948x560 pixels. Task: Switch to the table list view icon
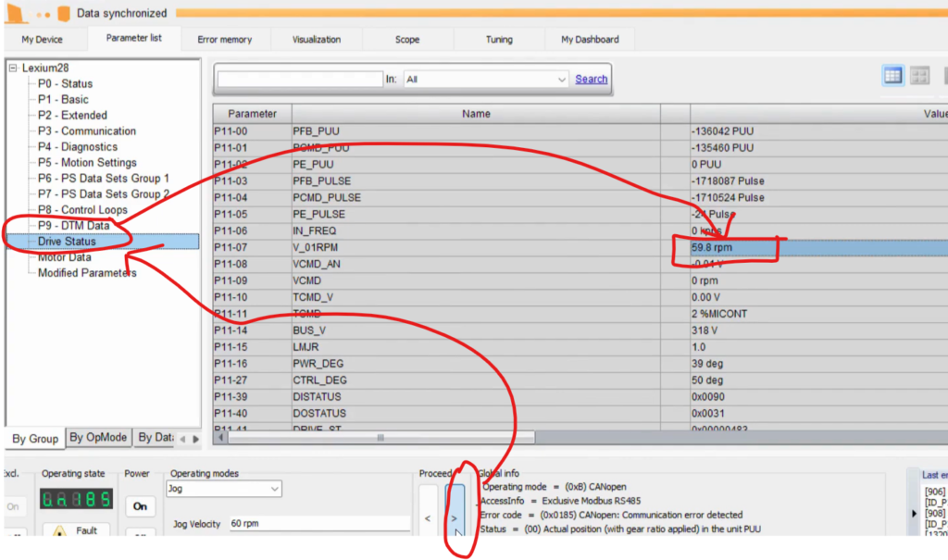pos(893,77)
